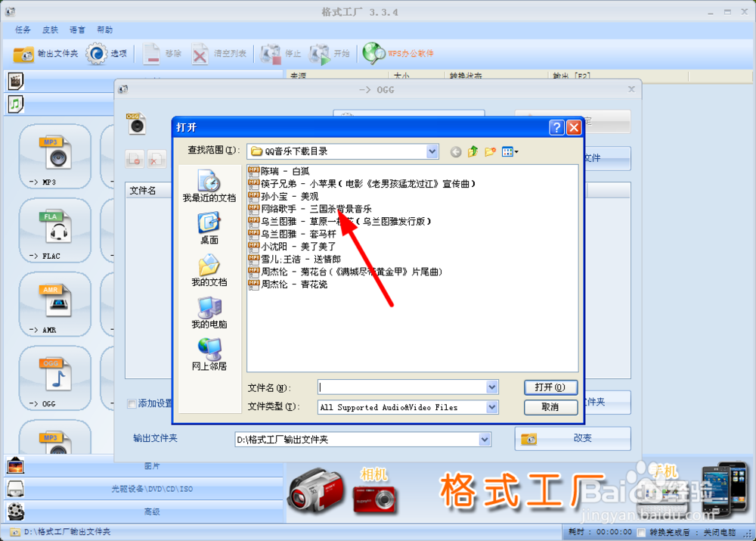Click the camcorder banner image
Viewport: 756px width, 541px height.
[x=316, y=491]
